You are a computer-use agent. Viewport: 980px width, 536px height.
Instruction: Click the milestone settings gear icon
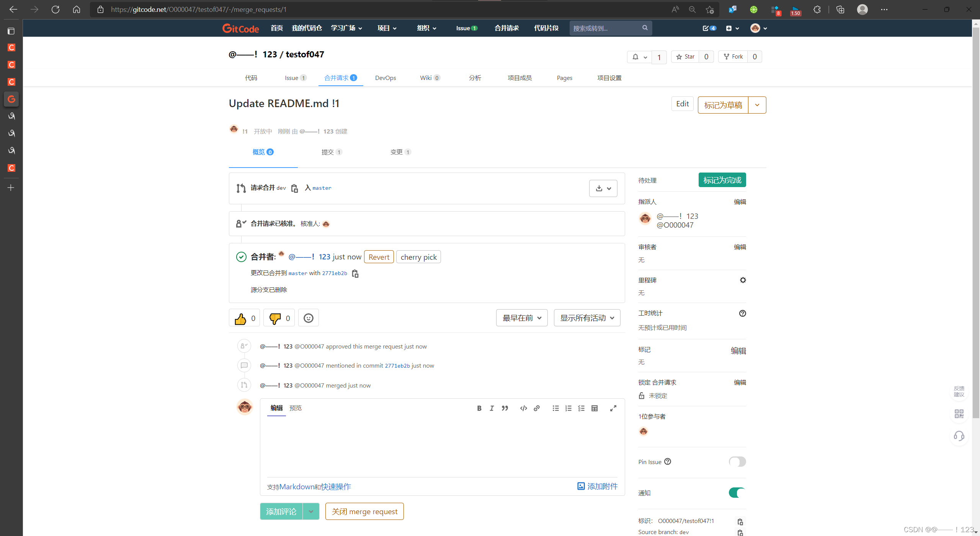point(743,280)
